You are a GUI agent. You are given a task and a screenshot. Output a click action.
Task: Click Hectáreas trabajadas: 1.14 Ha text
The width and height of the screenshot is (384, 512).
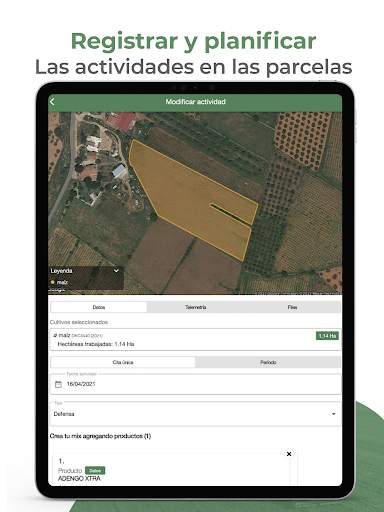pos(96,344)
